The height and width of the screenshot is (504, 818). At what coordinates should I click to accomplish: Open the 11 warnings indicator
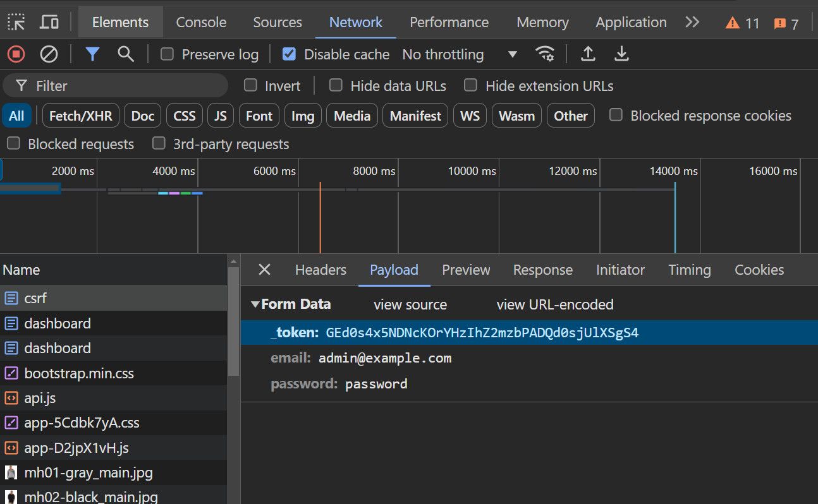[742, 23]
